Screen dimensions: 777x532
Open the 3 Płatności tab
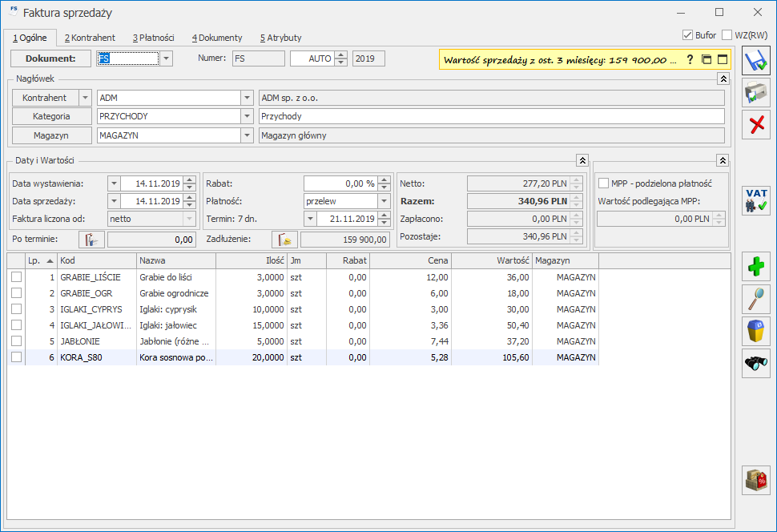pyautogui.click(x=154, y=38)
